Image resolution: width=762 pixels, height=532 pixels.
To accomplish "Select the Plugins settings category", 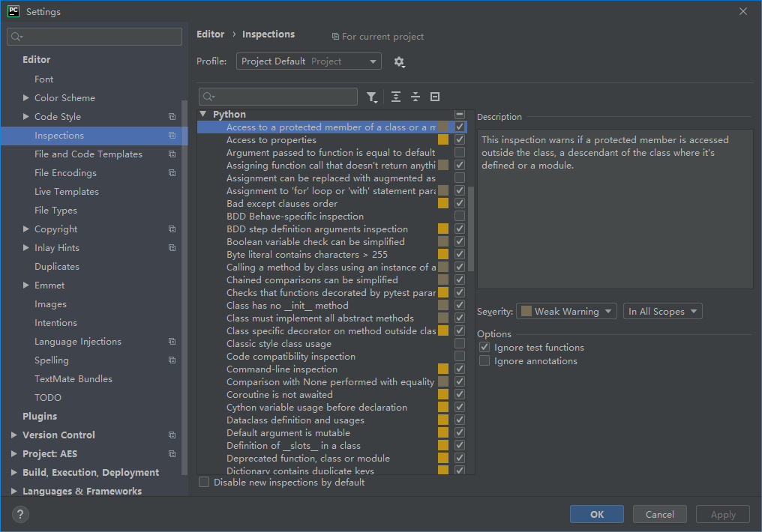I will point(40,416).
